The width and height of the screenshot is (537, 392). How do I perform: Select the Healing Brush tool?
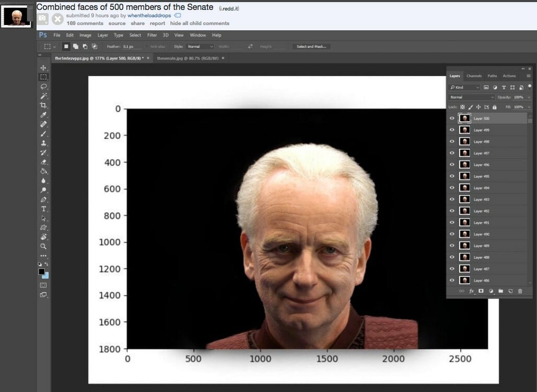point(43,124)
